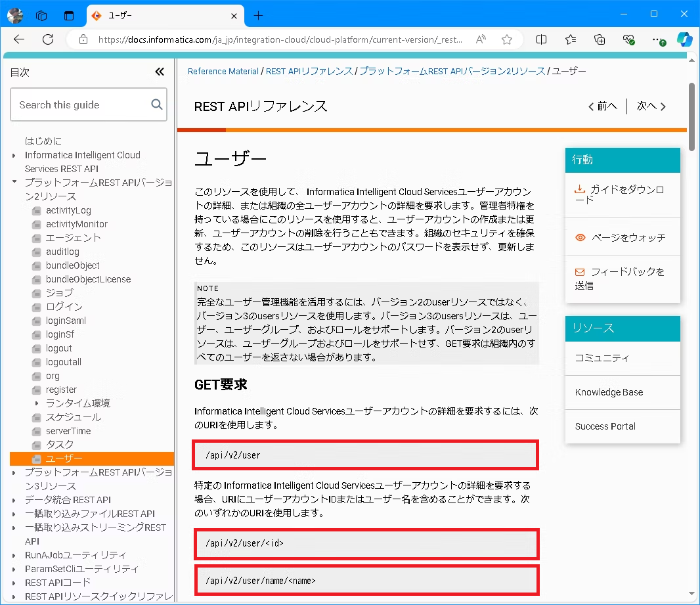Click page icon beside ジョブ

click(37, 294)
